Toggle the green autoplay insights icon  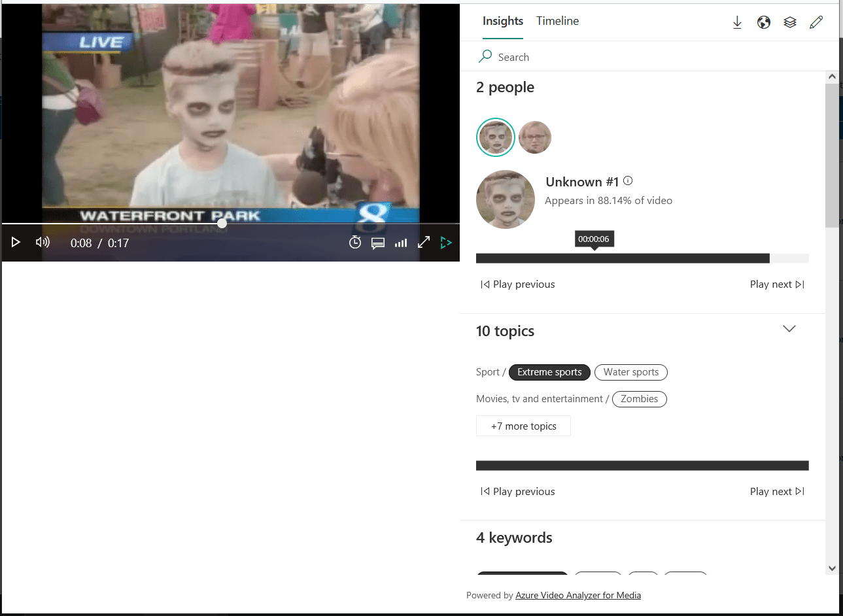click(446, 243)
